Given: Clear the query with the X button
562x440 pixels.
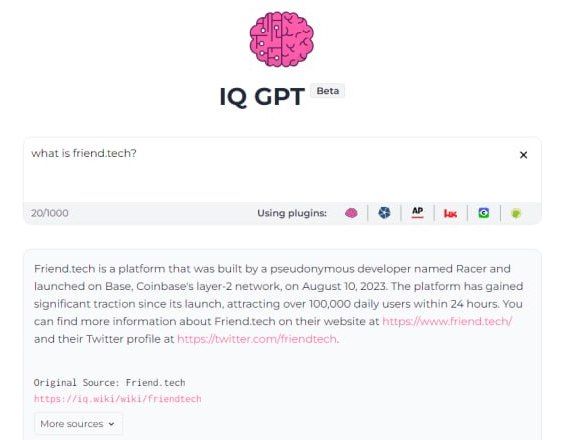Looking at the screenshot, I should [523, 155].
